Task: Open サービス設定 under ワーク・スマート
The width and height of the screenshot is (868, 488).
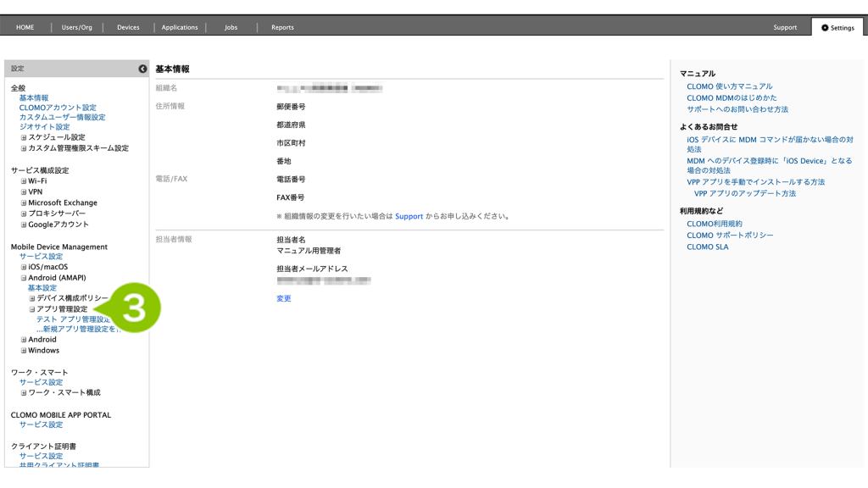Action: click(x=41, y=382)
